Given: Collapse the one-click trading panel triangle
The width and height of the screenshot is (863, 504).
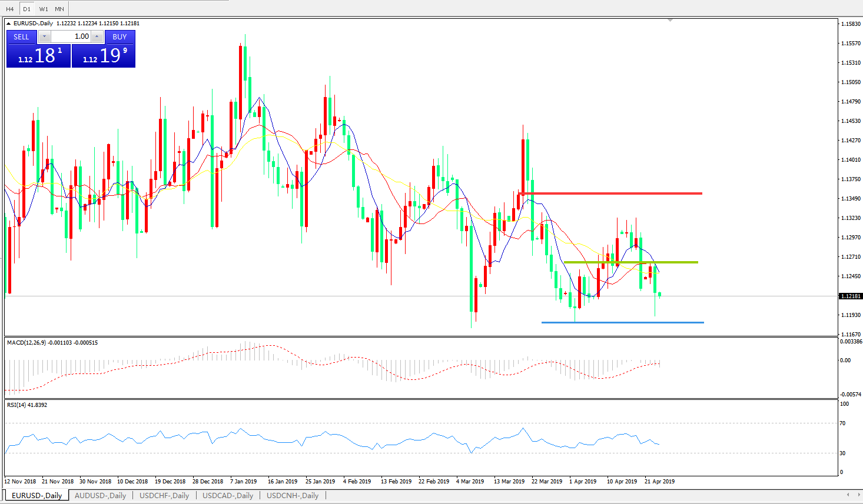Looking at the screenshot, I should 9,24.
